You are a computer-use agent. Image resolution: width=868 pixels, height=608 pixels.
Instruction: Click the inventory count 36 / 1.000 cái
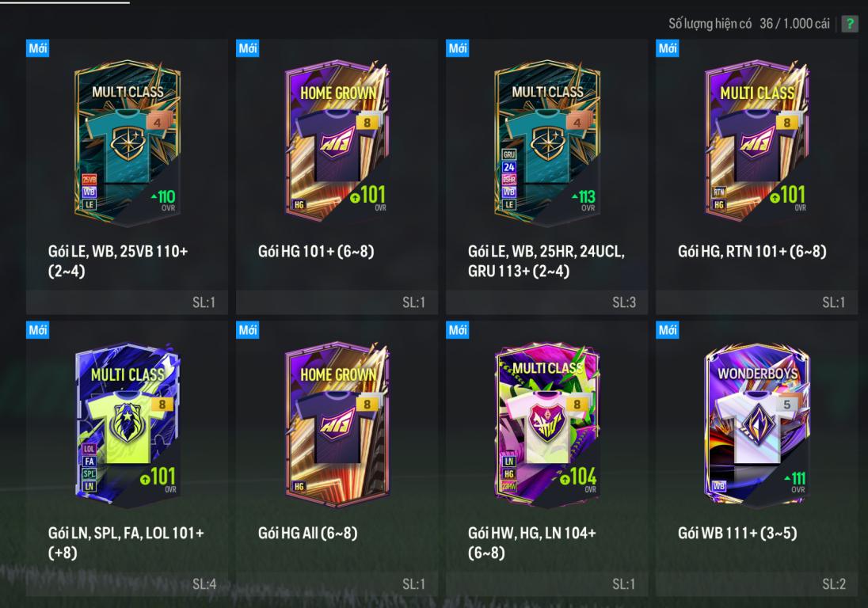point(794,24)
